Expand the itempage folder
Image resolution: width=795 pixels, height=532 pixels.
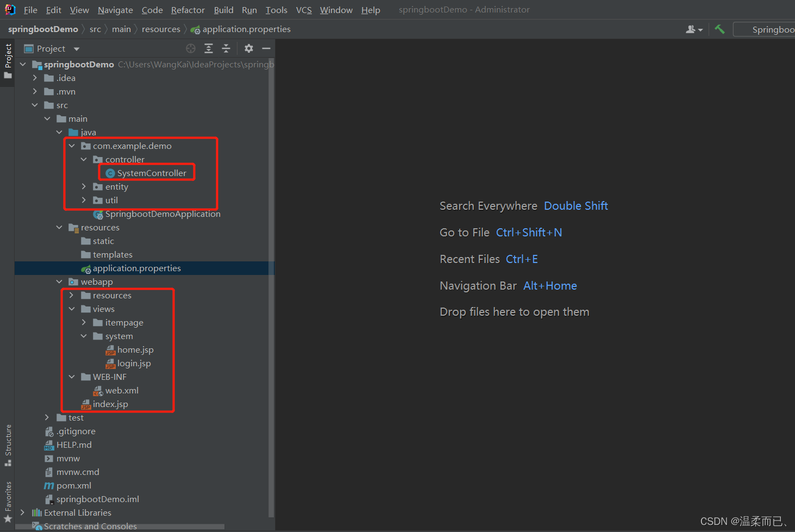coord(84,322)
